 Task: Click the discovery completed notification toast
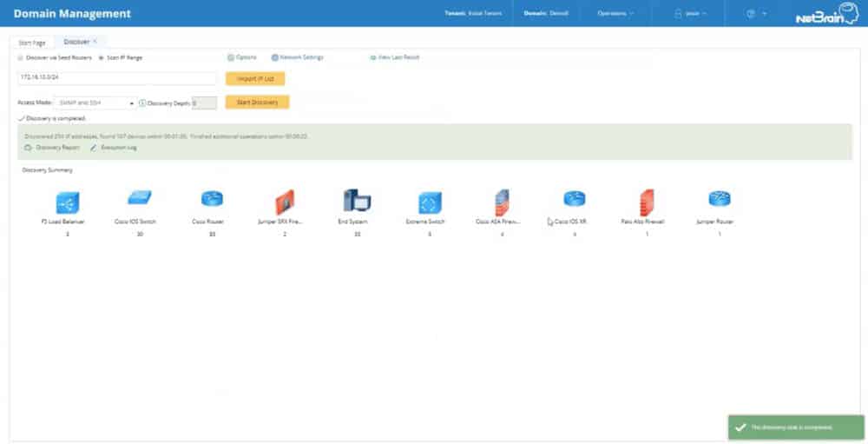coord(796,427)
